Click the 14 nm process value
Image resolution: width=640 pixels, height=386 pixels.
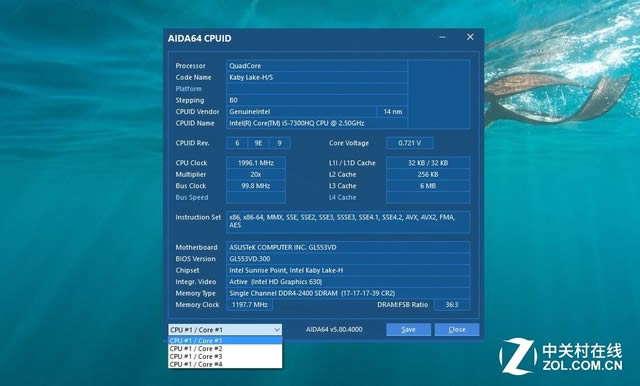coord(393,111)
